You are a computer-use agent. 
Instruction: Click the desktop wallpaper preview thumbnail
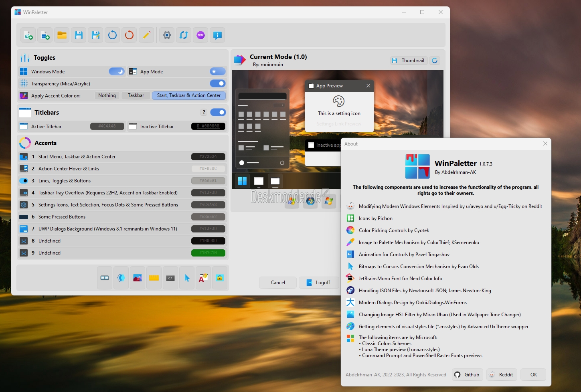[338, 129]
